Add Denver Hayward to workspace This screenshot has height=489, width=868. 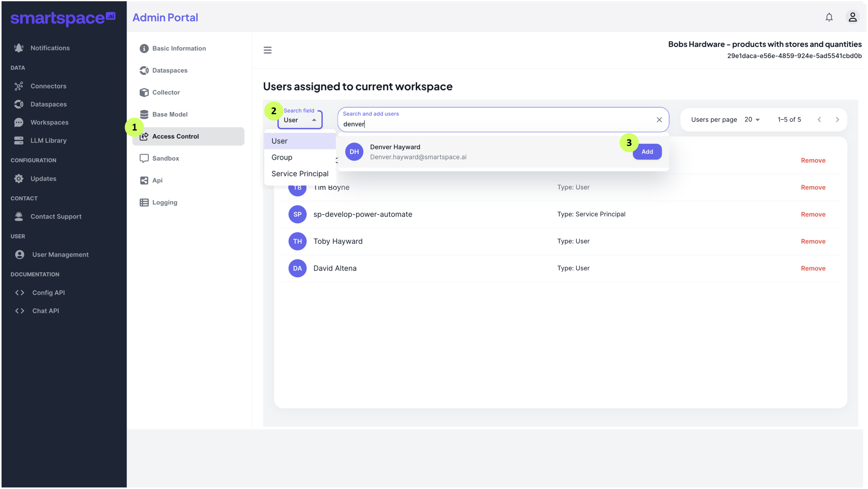[647, 152]
